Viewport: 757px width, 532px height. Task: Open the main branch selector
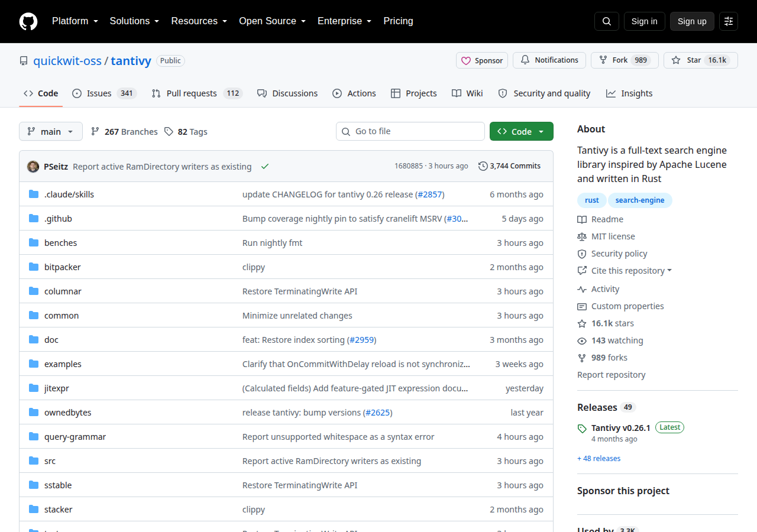51,131
